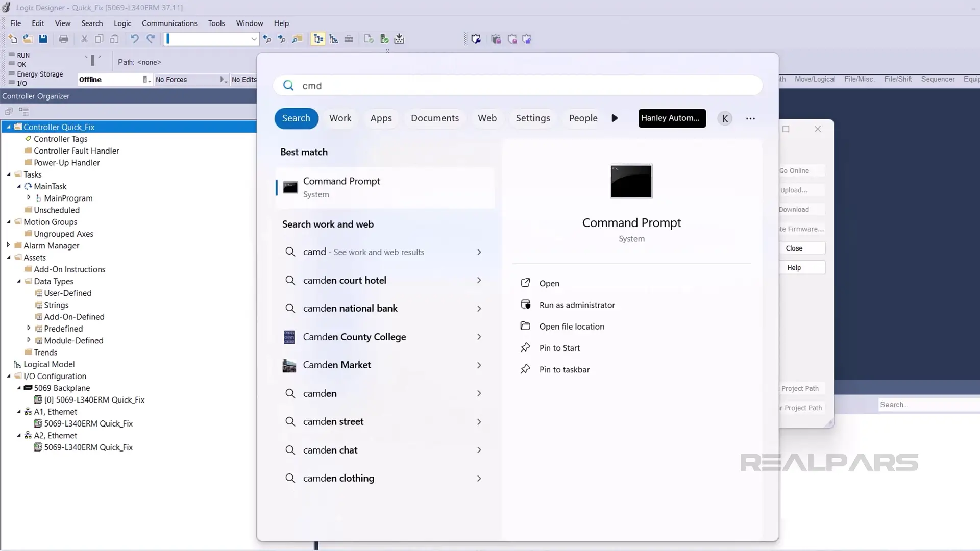Image resolution: width=980 pixels, height=551 pixels.
Task: Select the Settings search filter tab
Action: click(533, 118)
